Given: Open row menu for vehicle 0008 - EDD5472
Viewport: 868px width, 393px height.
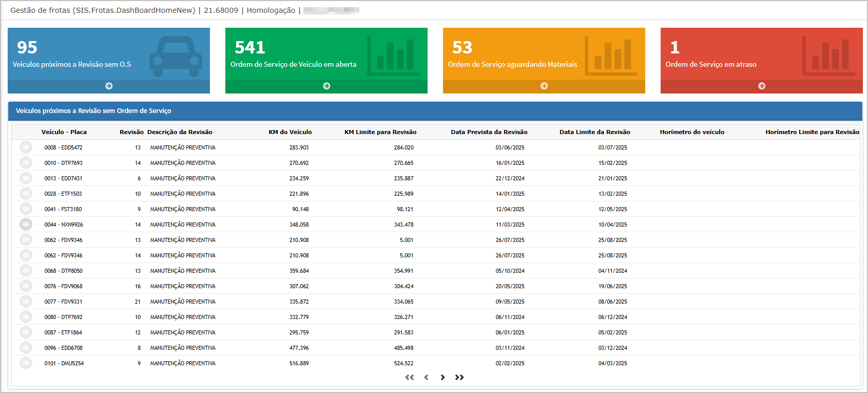Looking at the screenshot, I should point(26,147).
